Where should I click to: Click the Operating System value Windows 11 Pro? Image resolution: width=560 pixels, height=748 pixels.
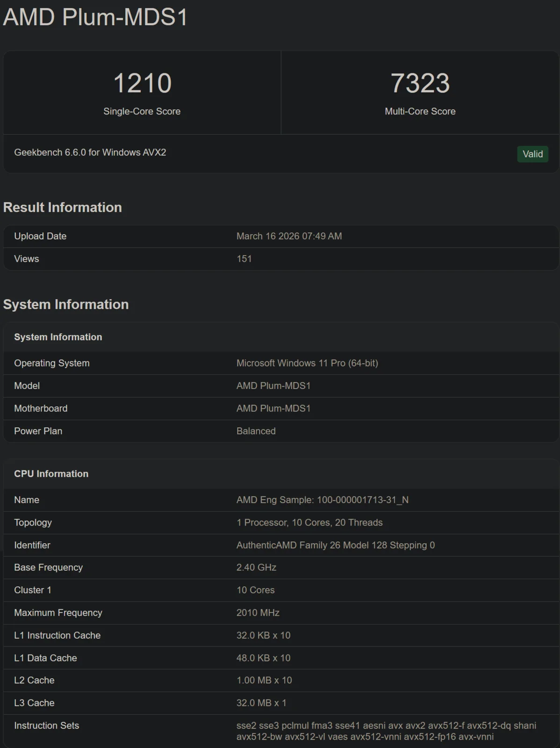[x=307, y=363]
